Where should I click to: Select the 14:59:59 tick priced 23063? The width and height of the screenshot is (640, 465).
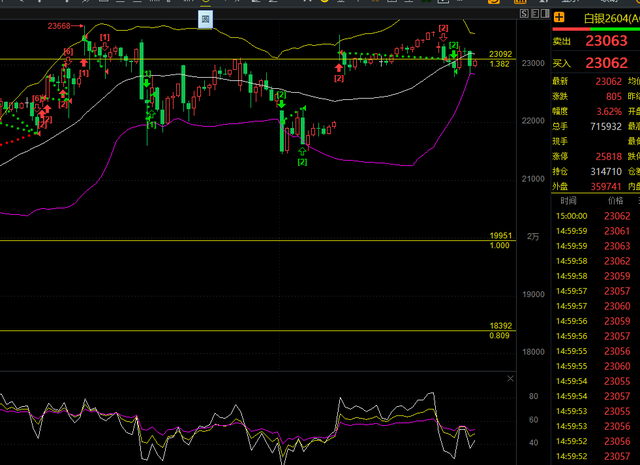coord(596,246)
